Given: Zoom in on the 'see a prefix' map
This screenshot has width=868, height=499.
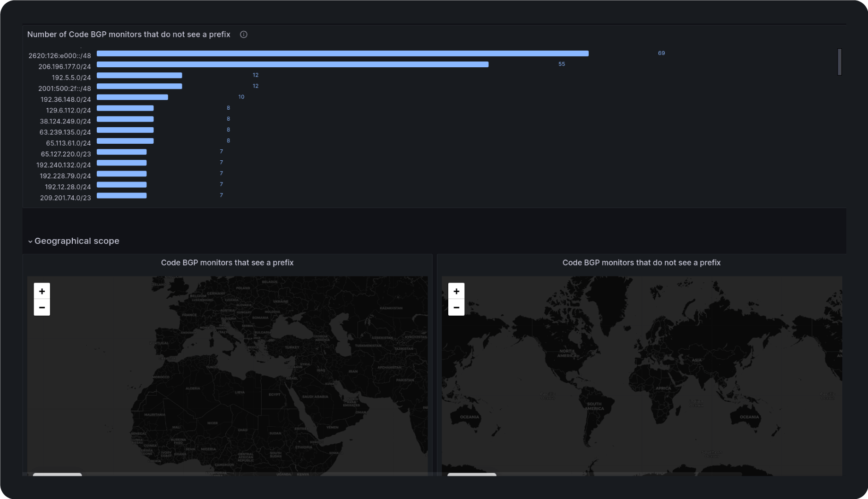Looking at the screenshot, I should tap(42, 291).
